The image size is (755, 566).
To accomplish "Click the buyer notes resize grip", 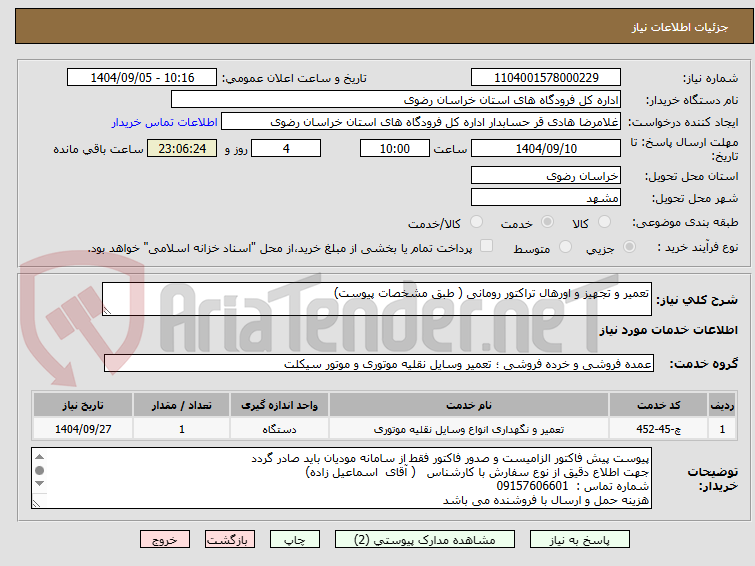I will pyautogui.click(x=37, y=503).
